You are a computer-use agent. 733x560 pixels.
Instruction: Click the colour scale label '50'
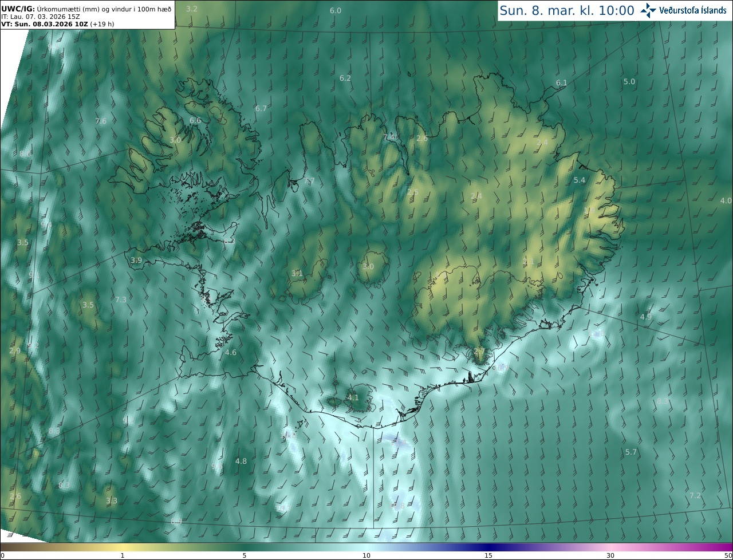[x=728, y=555]
